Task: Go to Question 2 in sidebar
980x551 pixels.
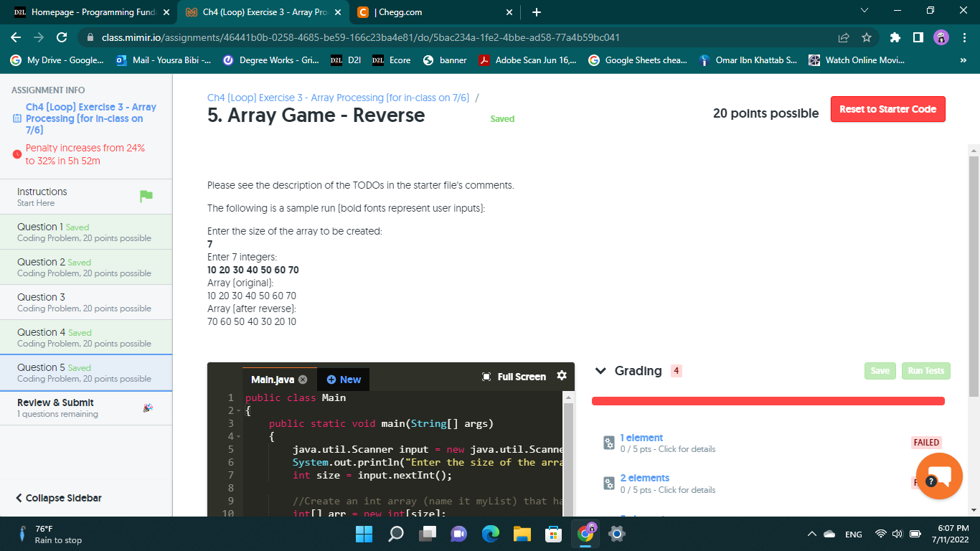Action: coord(86,267)
